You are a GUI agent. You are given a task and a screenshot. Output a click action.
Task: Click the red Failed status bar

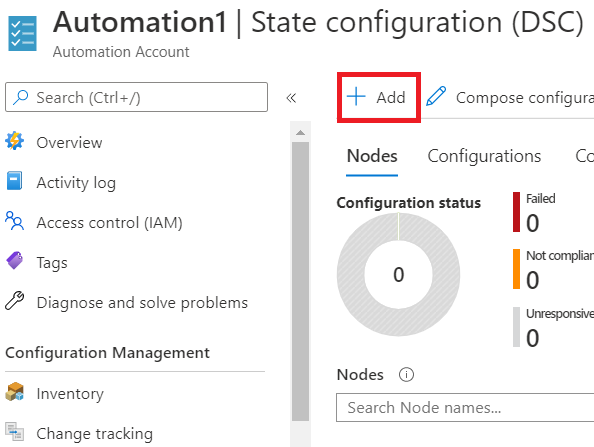tap(516, 212)
